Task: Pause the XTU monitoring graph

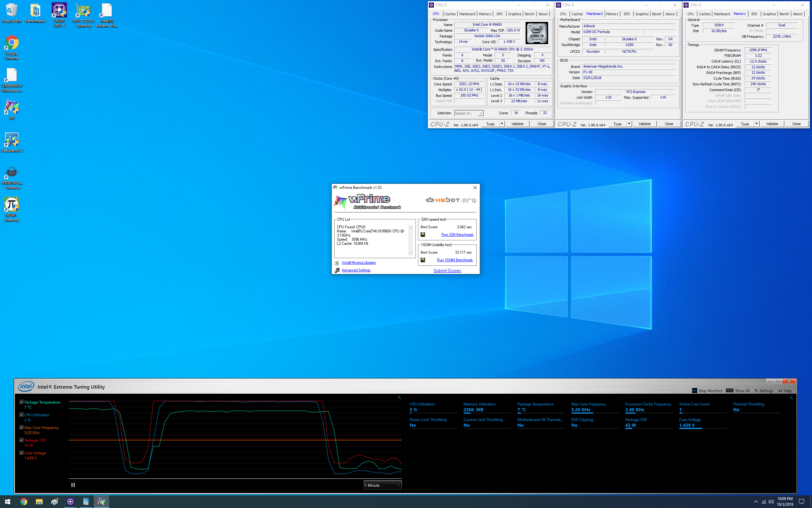Action: coord(73,485)
